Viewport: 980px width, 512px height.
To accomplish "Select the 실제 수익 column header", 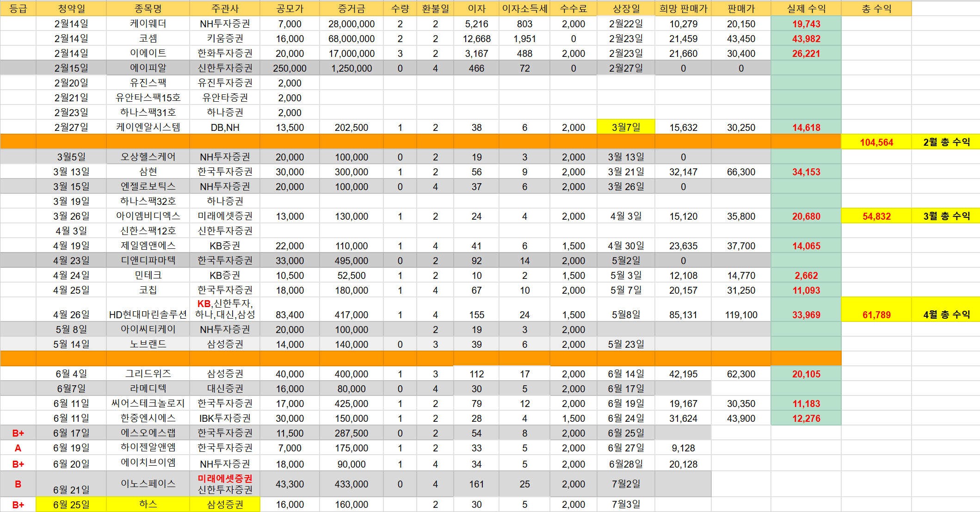I will point(806,8).
